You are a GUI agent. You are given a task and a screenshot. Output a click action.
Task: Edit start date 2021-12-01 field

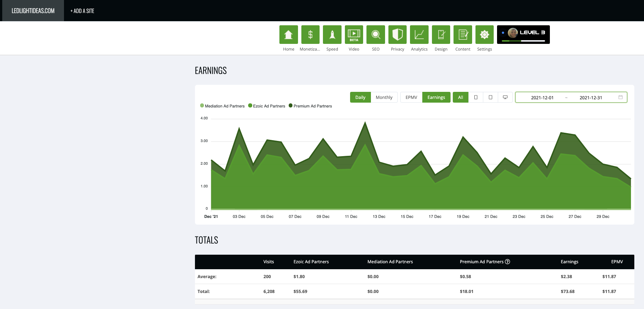click(542, 98)
